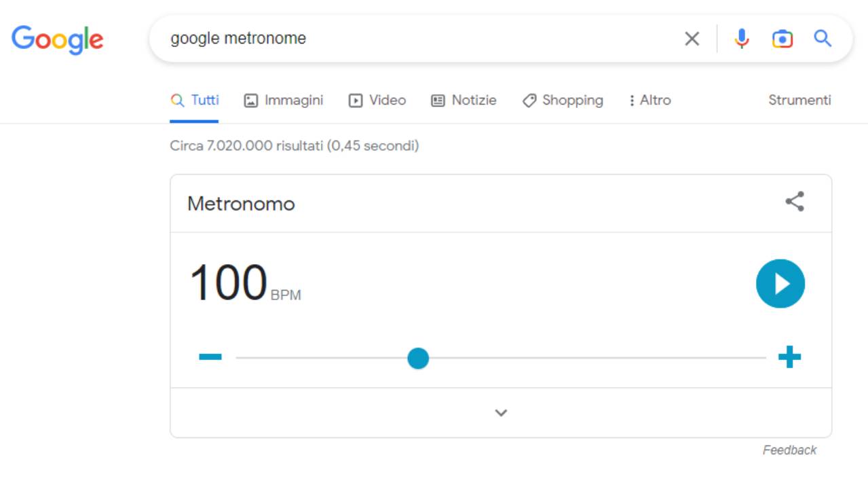
Task: Select the Tutti tab
Action: click(x=195, y=101)
